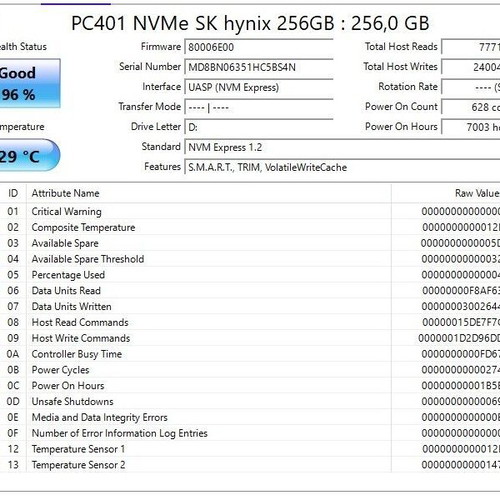The height and width of the screenshot is (500, 500).
Task: Click the Serial Number field MD8BN06351HC5BS4N
Action: tap(259, 67)
